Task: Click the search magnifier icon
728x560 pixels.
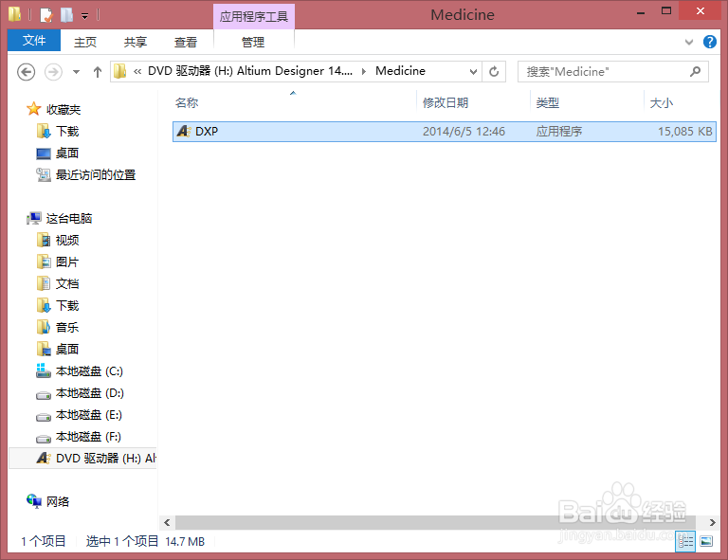Action: pyautogui.click(x=695, y=71)
